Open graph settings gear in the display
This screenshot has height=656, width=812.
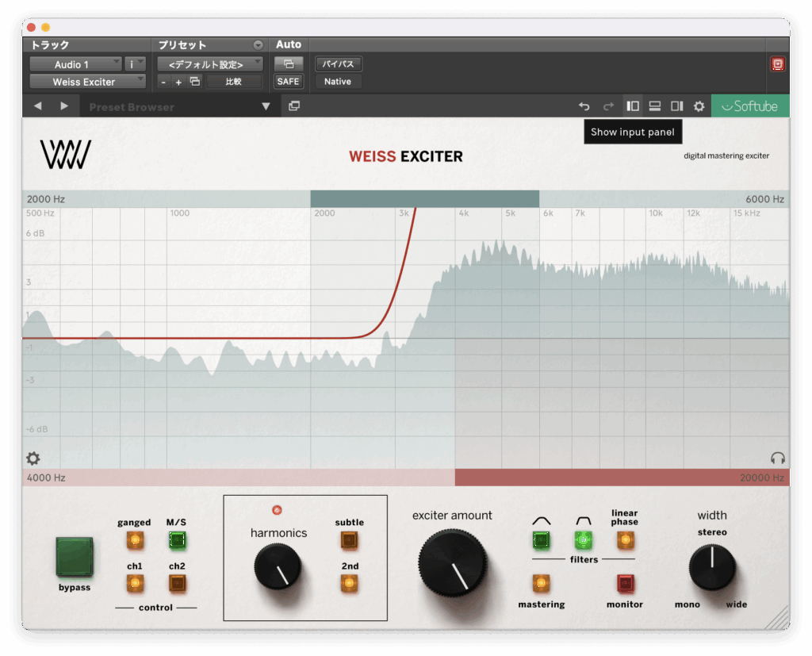(33, 458)
